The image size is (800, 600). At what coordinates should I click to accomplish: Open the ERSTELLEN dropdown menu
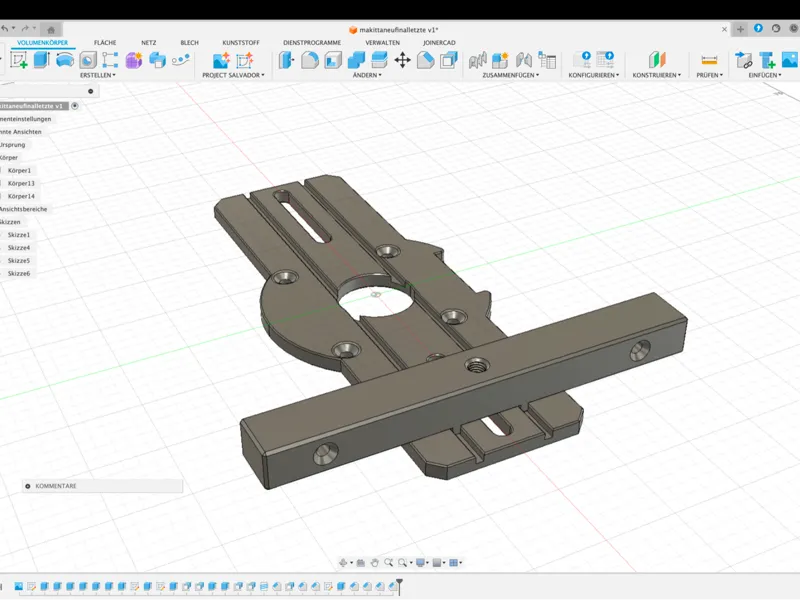tap(97, 75)
